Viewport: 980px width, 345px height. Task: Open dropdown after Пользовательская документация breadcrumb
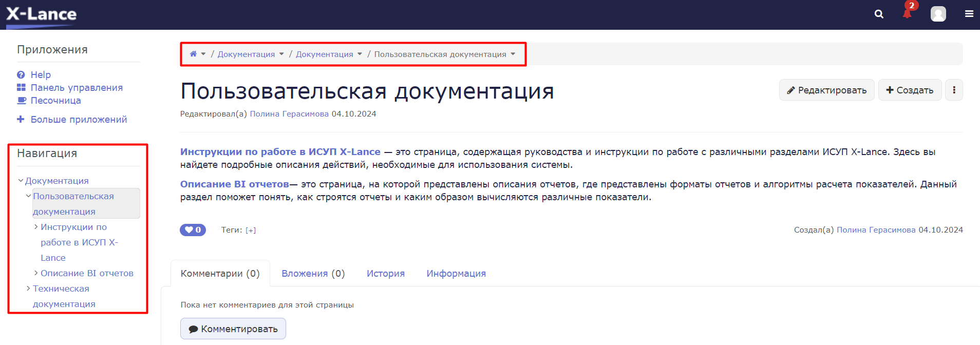513,54
